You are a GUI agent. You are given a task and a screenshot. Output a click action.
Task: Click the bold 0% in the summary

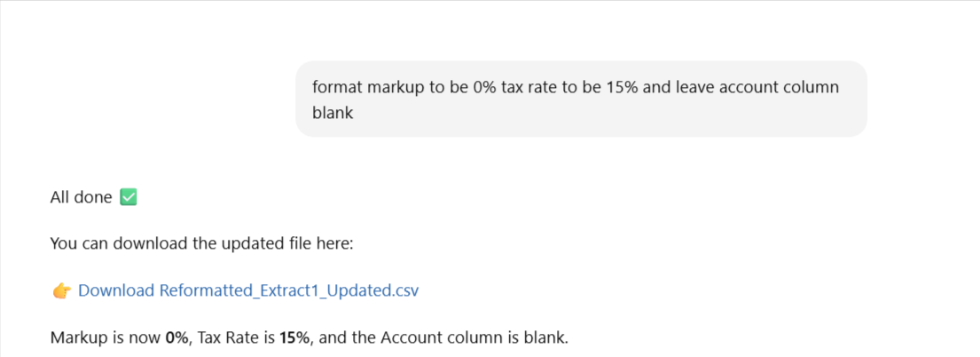click(x=177, y=337)
